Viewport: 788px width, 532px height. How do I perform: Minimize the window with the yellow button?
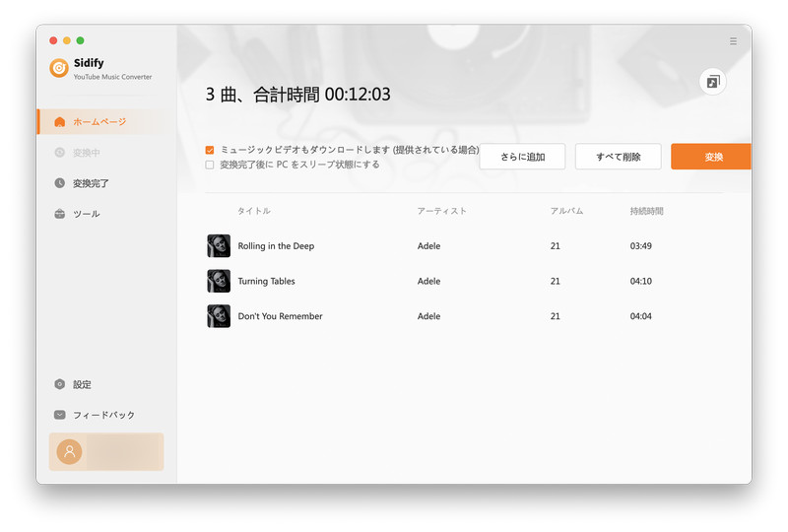pos(67,40)
